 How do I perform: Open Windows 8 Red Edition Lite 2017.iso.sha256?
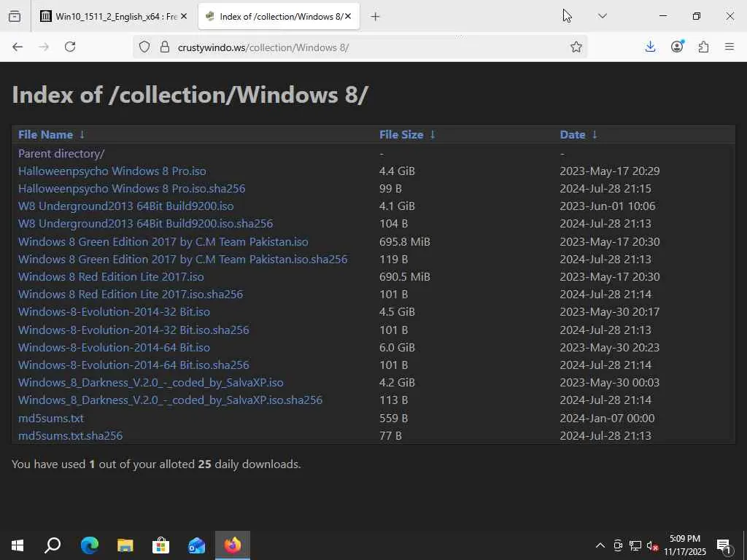131,295
